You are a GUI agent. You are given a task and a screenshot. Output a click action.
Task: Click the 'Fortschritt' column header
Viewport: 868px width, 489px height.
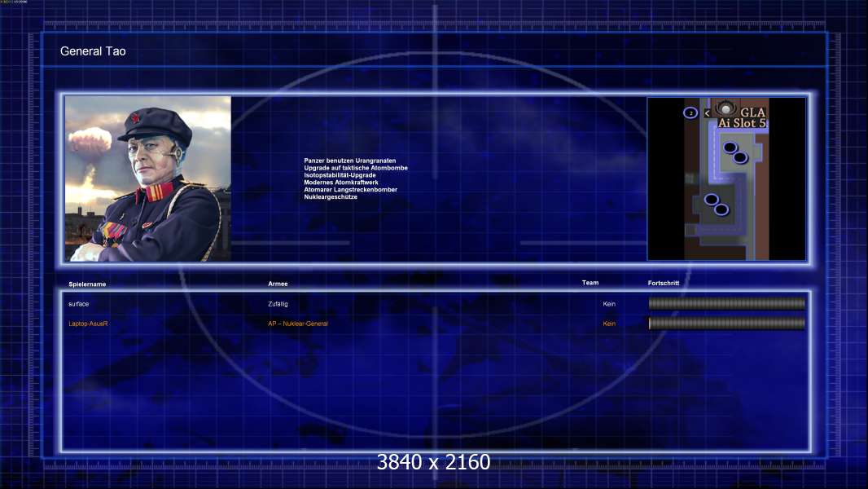[663, 283]
